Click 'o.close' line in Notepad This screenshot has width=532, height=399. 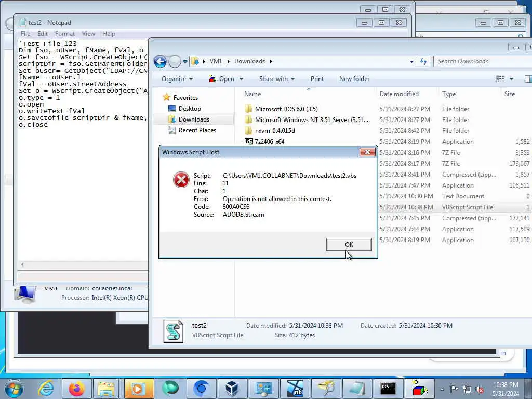coord(33,125)
